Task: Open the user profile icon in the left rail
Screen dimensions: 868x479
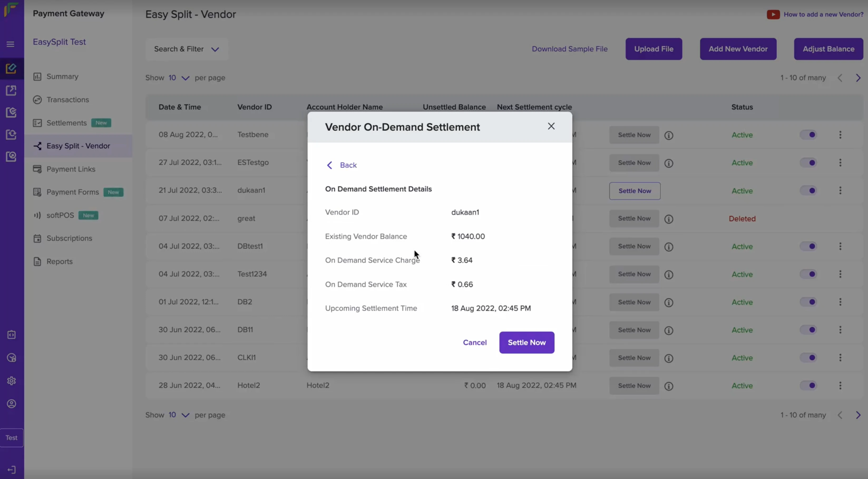Action: (11, 404)
